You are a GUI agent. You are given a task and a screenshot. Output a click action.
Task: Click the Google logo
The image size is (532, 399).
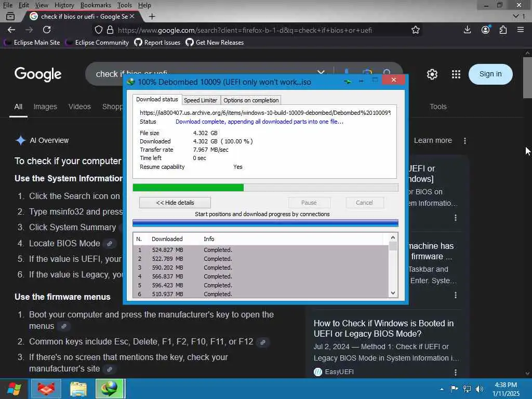point(38,74)
